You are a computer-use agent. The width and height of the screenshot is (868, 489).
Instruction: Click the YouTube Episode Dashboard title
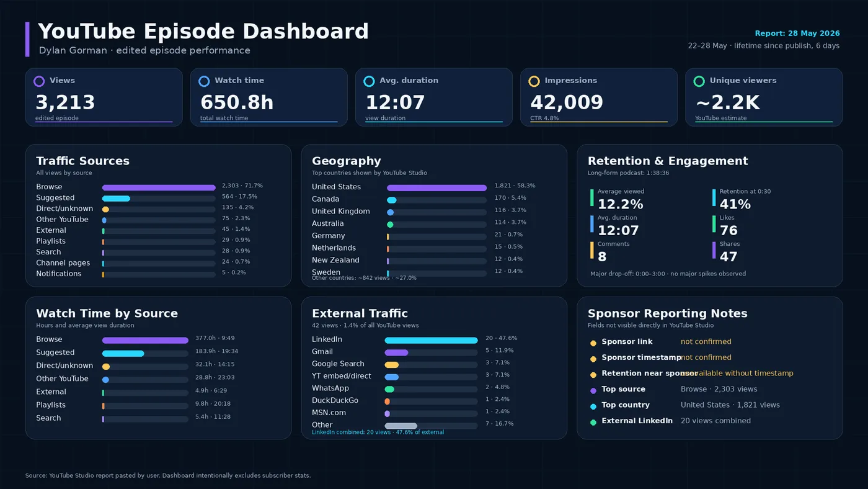[x=203, y=32]
